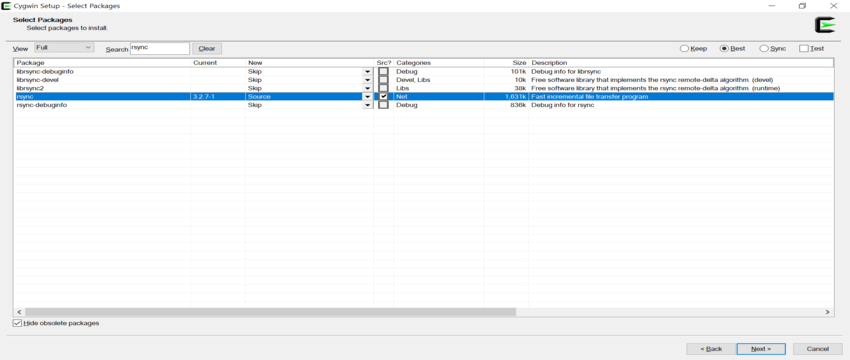Image resolution: width=850 pixels, height=360 pixels.
Task: Cancel the Cygwin setup
Action: [817, 349]
